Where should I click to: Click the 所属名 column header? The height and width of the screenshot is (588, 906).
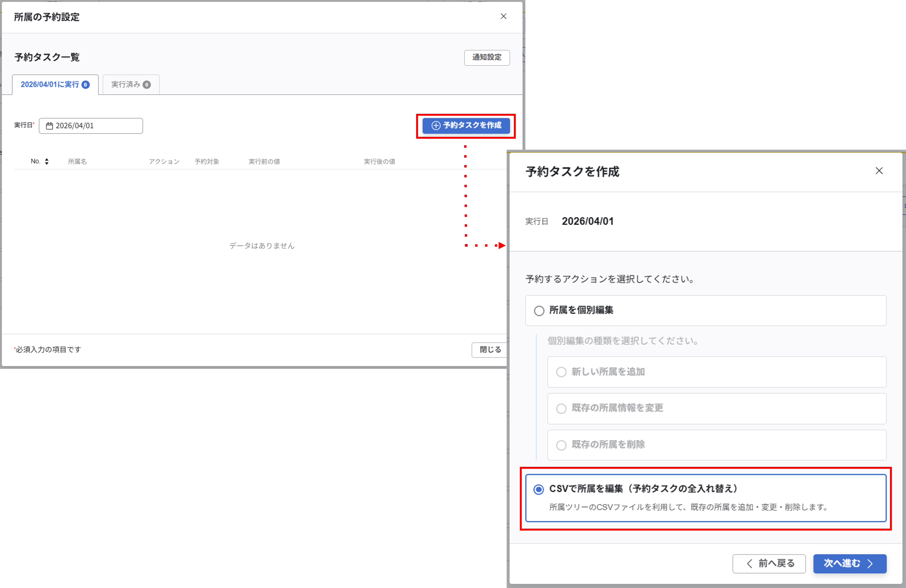(77, 162)
